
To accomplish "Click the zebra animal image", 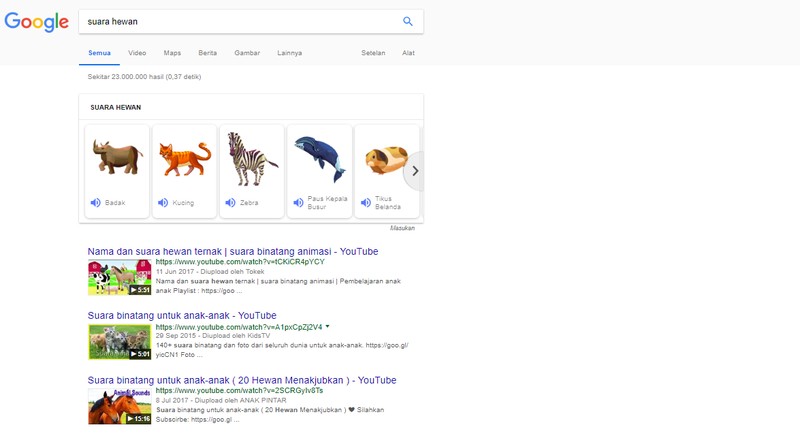I will tap(252, 158).
